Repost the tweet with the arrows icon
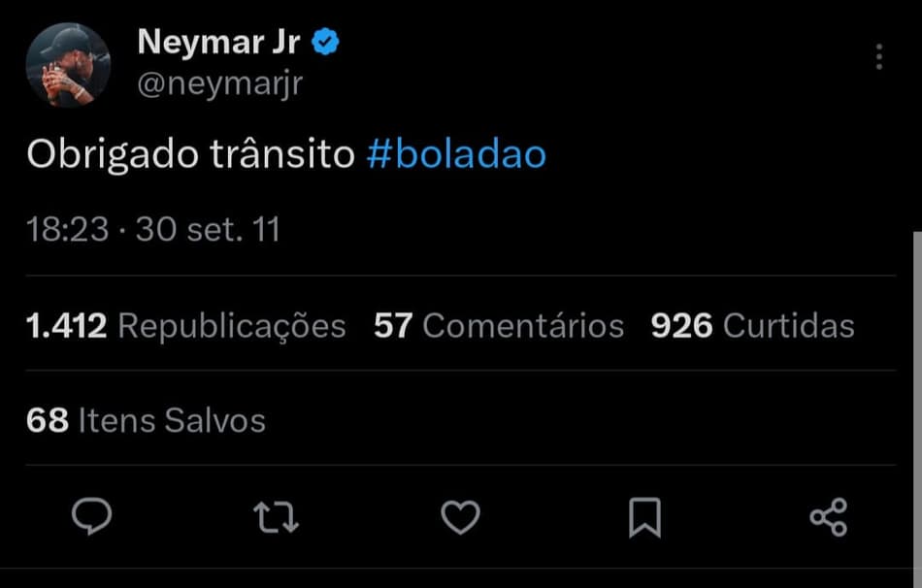 [x=276, y=516]
